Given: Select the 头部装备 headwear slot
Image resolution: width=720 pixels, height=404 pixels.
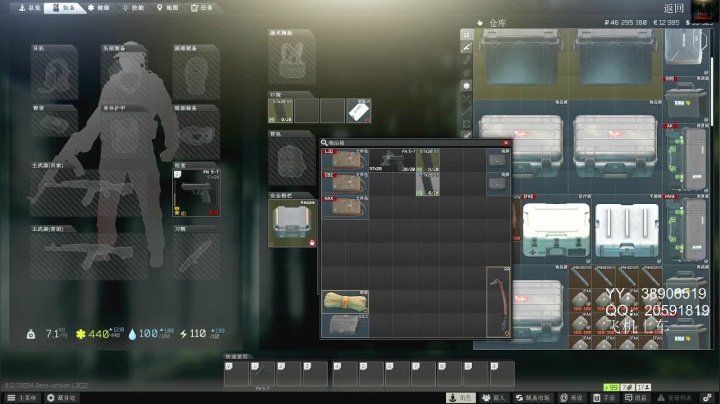Looking at the screenshot, I should pyautogui.click(x=124, y=73).
